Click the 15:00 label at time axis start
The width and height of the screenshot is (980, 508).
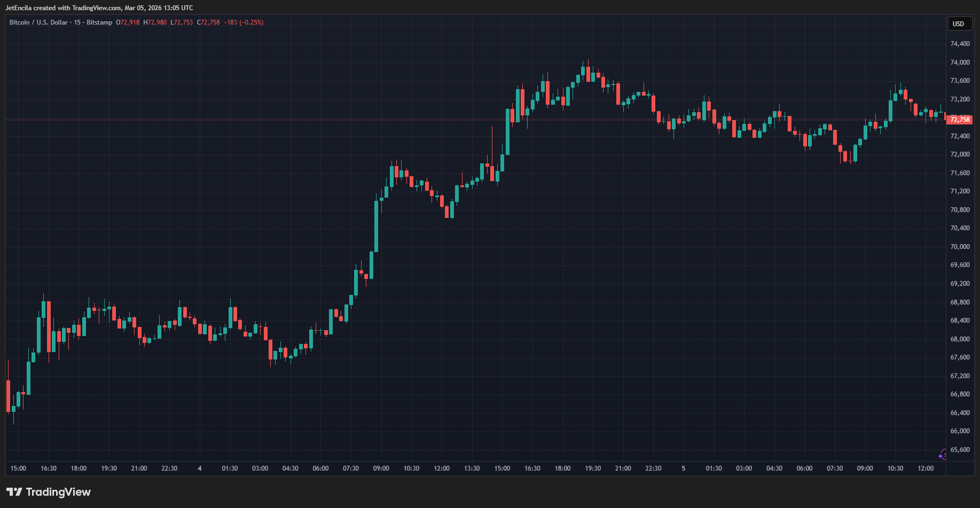coord(18,468)
